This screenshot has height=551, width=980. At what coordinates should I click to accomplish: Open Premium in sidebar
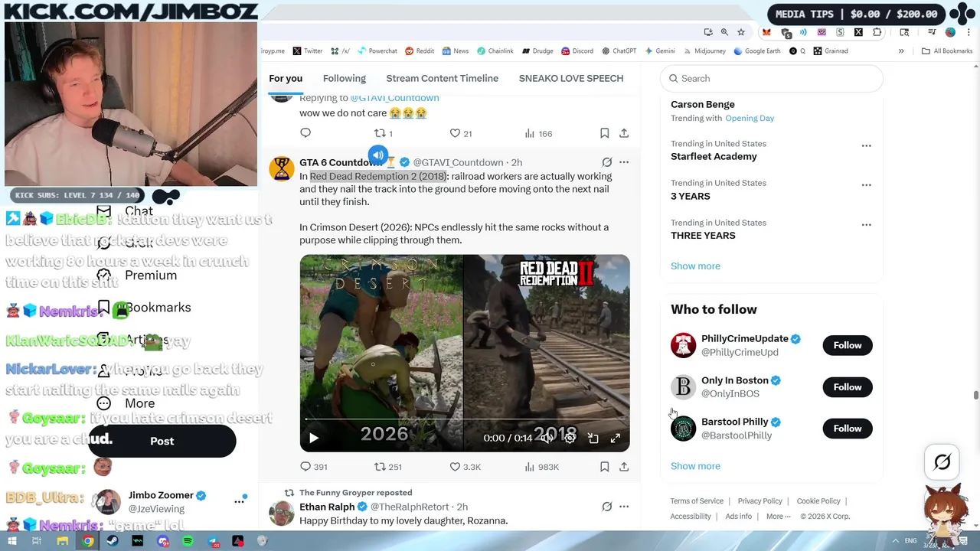tap(137, 275)
